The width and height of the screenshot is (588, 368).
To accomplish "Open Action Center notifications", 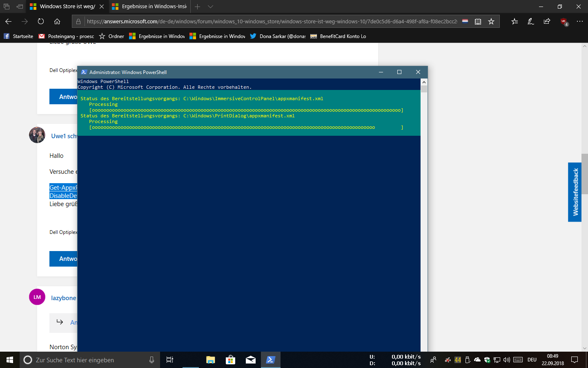I will coord(575,360).
